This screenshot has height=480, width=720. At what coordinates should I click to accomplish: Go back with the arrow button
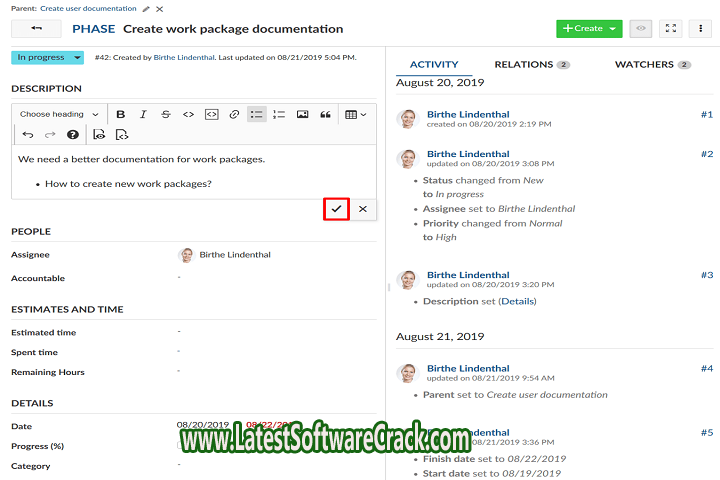pyautogui.click(x=36, y=28)
